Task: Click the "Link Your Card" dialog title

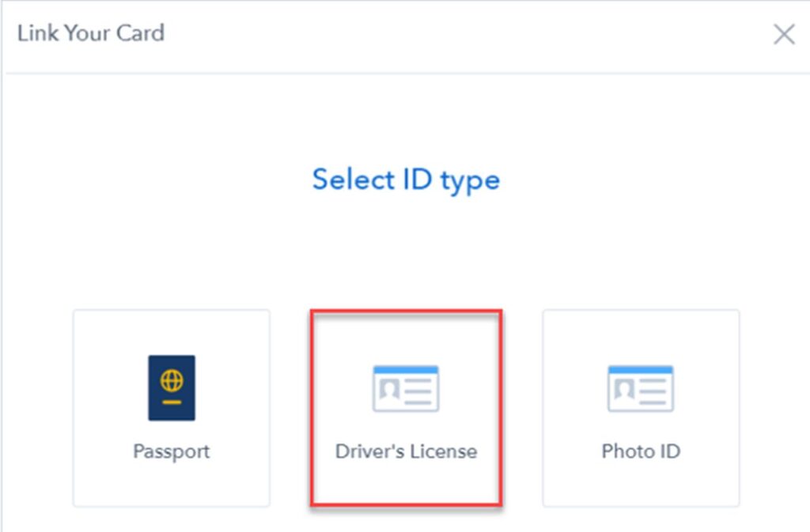Action: coord(91,33)
